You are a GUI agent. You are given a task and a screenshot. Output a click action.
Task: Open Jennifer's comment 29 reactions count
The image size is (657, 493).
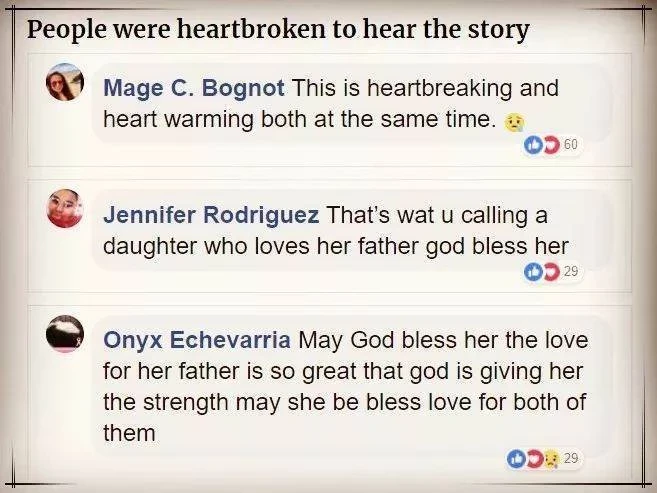pos(571,271)
